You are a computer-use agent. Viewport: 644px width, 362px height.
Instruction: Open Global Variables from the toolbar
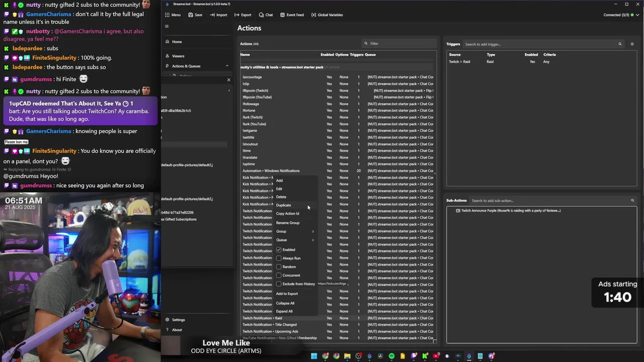tap(327, 15)
